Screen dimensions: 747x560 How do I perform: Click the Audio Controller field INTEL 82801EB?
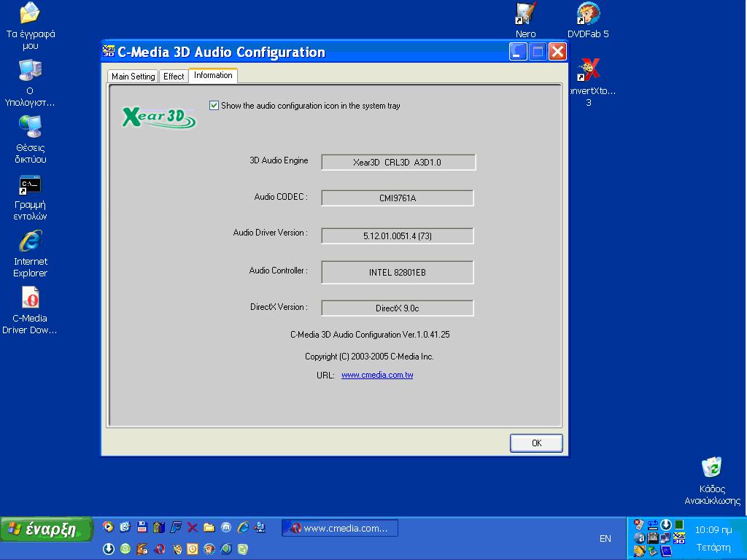(x=398, y=272)
